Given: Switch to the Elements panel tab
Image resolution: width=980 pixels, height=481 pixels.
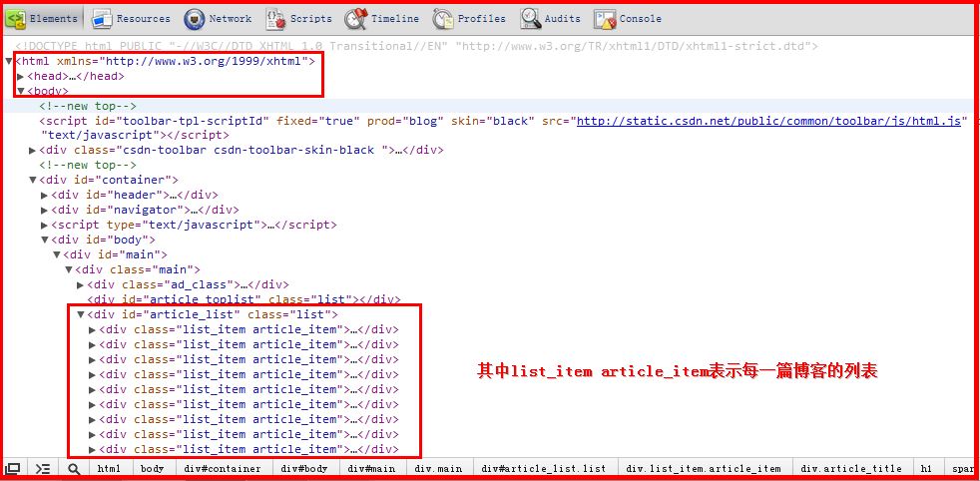Looking at the screenshot, I should (x=43, y=19).
